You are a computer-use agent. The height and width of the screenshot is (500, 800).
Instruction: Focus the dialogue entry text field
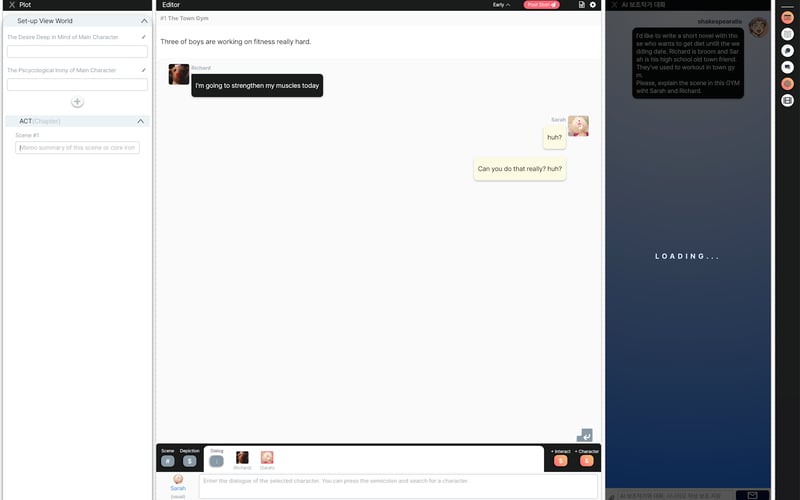coord(398,486)
